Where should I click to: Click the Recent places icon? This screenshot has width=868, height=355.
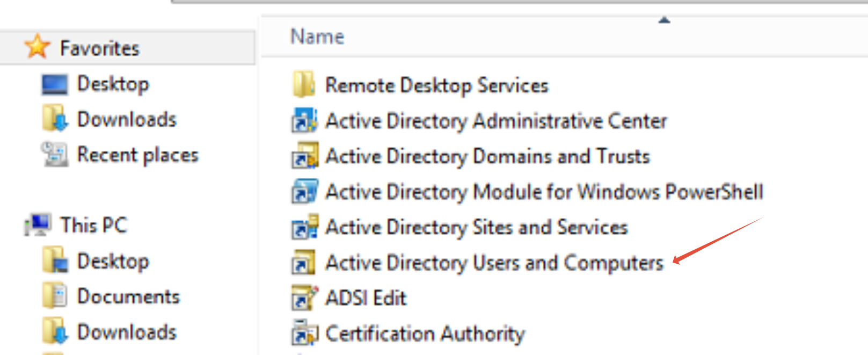click(x=55, y=154)
